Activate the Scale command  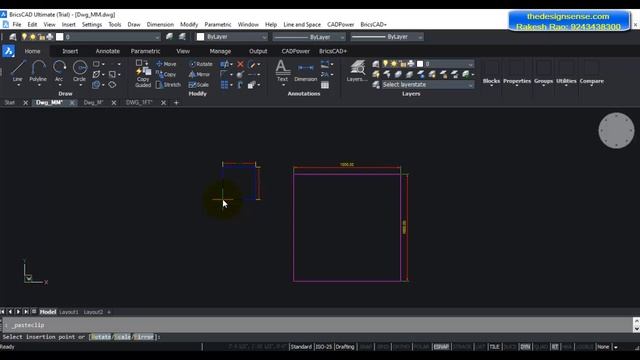click(199, 84)
